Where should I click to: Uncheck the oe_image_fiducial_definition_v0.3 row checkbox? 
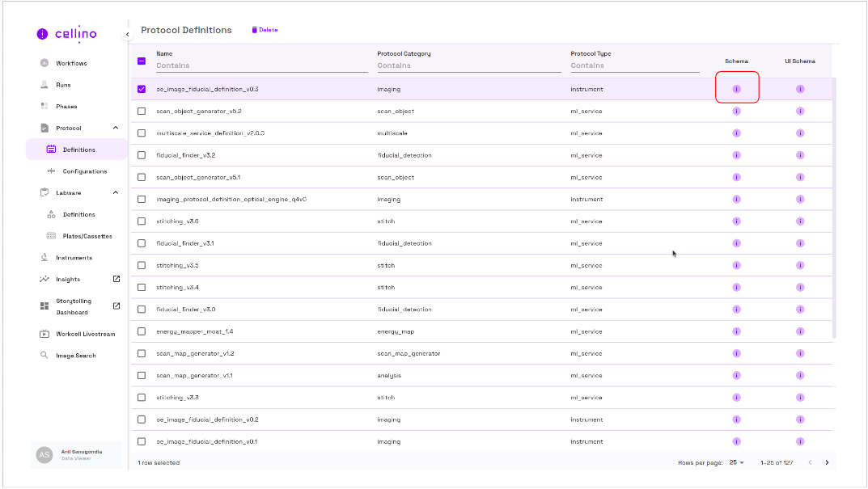[x=142, y=89]
